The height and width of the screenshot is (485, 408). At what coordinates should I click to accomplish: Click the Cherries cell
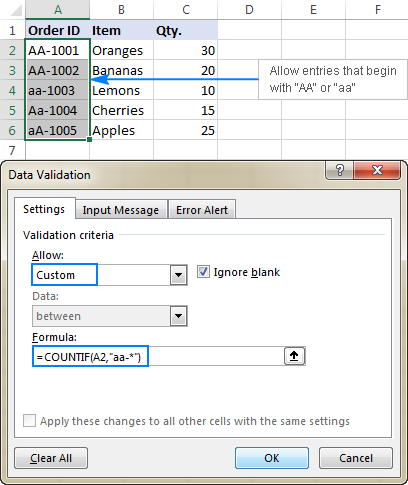coord(121,110)
